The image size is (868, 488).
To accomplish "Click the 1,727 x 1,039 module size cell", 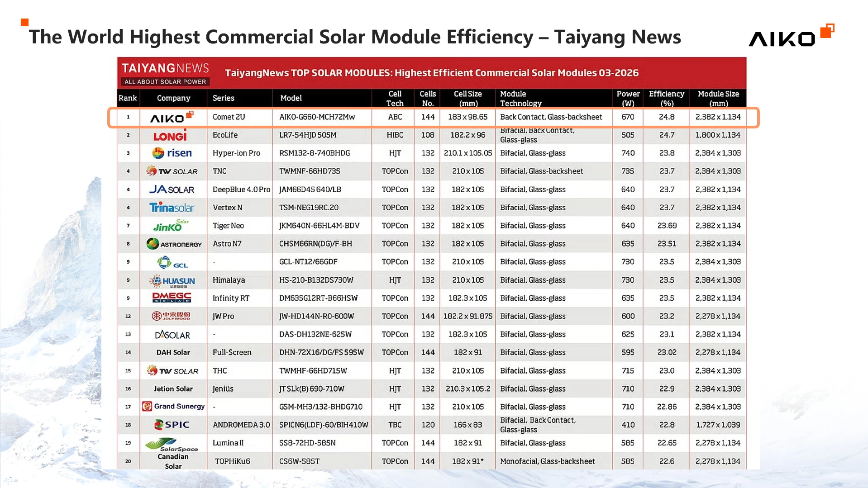I will pyautogui.click(x=718, y=425).
